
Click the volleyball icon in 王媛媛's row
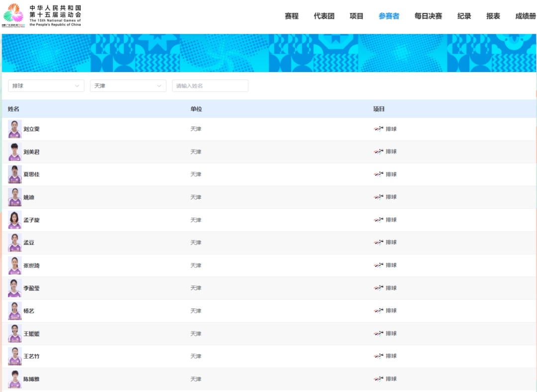point(378,333)
